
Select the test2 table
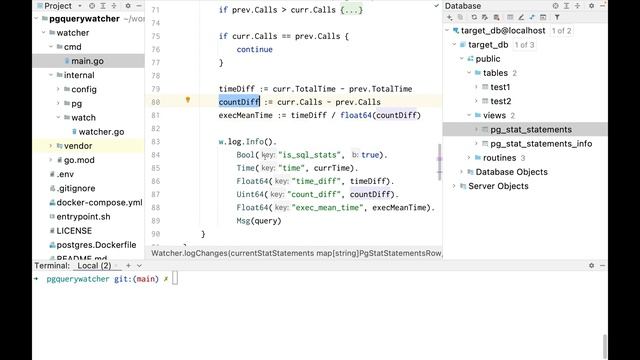pyautogui.click(x=501, y=101)
